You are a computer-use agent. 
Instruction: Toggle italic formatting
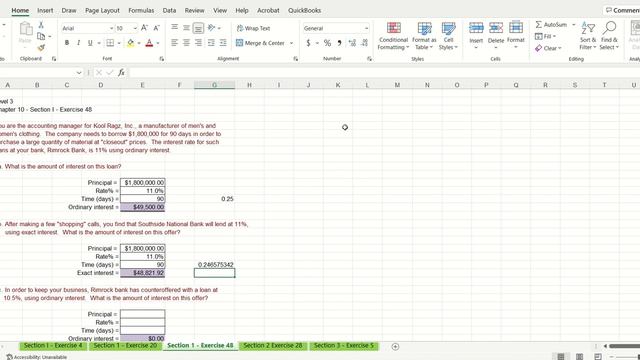coord(78,43)
